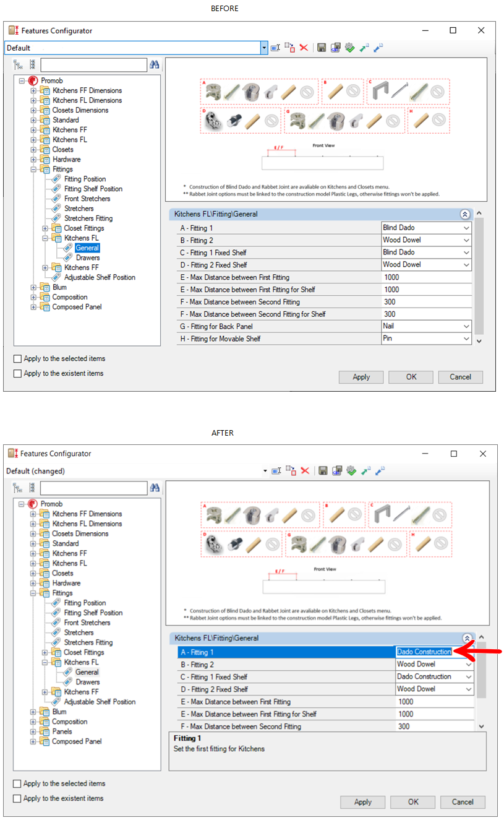
Task: Select Fitting Shelf Position in BEFORE window tree
Action: [x=93, y=189]
